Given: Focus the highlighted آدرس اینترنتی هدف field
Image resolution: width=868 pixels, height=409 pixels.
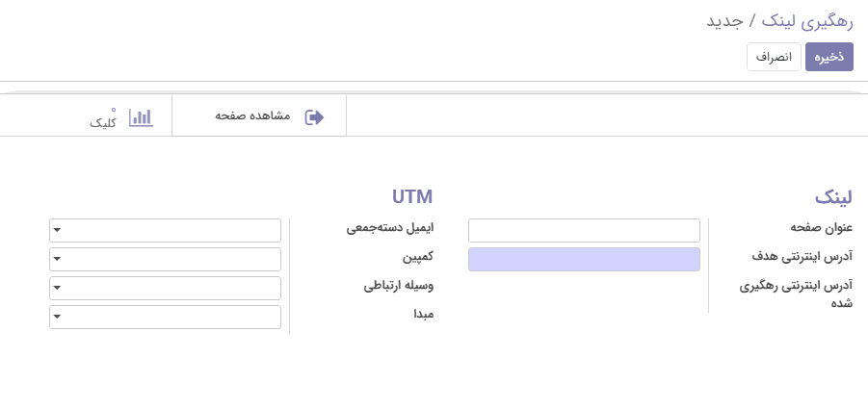Looking at the screenshot, I should pyautogui.click(x=584, y=259).
